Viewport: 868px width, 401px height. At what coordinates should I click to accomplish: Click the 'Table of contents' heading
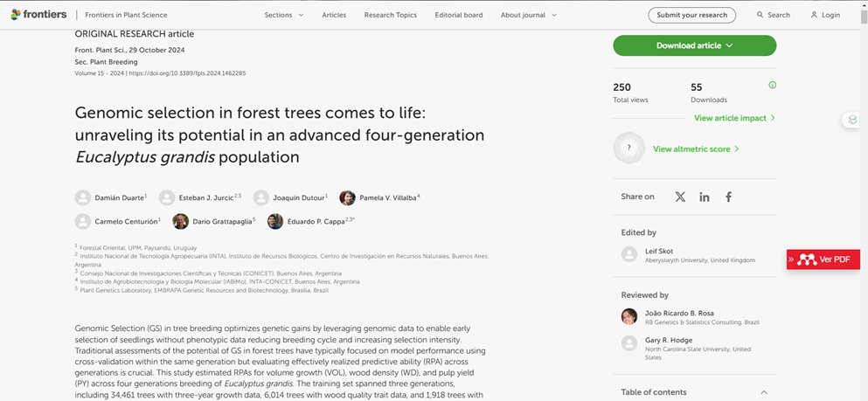pyautogui.click(x=654, y=392)
